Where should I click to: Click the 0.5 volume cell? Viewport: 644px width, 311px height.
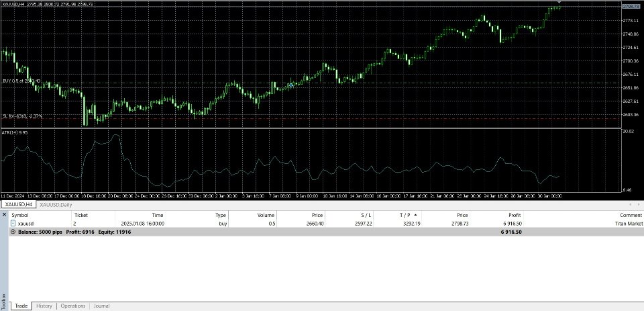tap(272, 224)
